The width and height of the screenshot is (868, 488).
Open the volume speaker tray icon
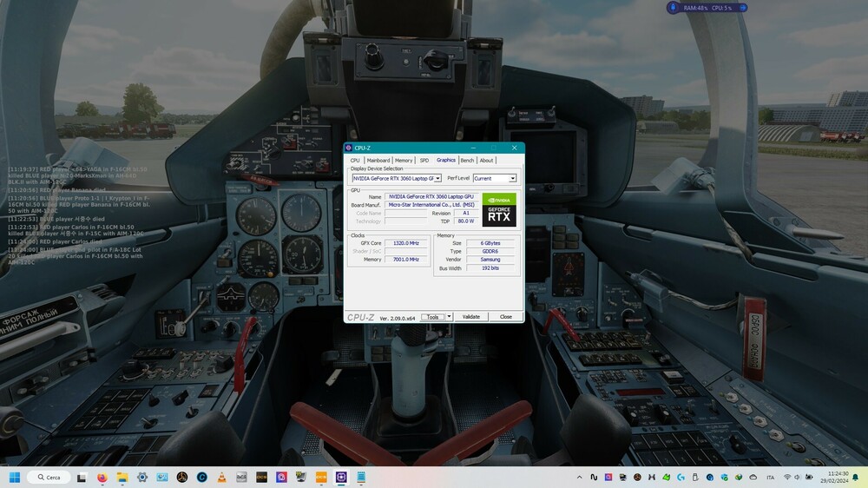coord(797,477)
